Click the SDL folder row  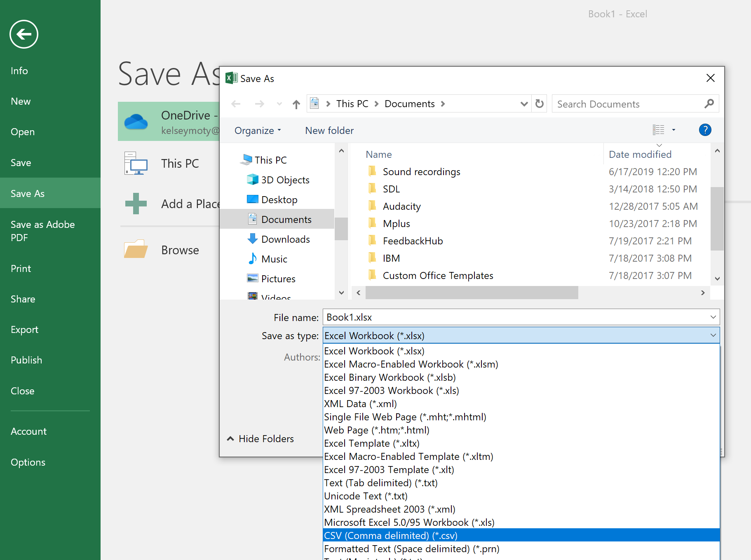[532, 189]
